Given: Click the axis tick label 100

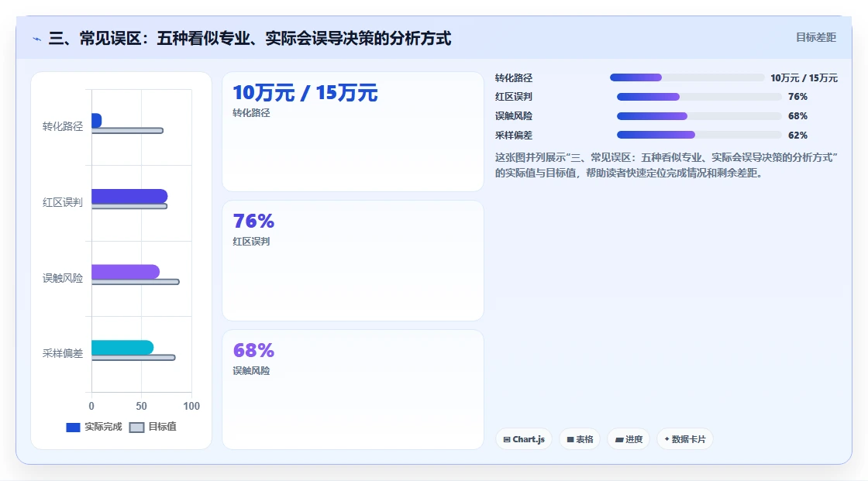Looking at the screenshot, I should 191,407.
